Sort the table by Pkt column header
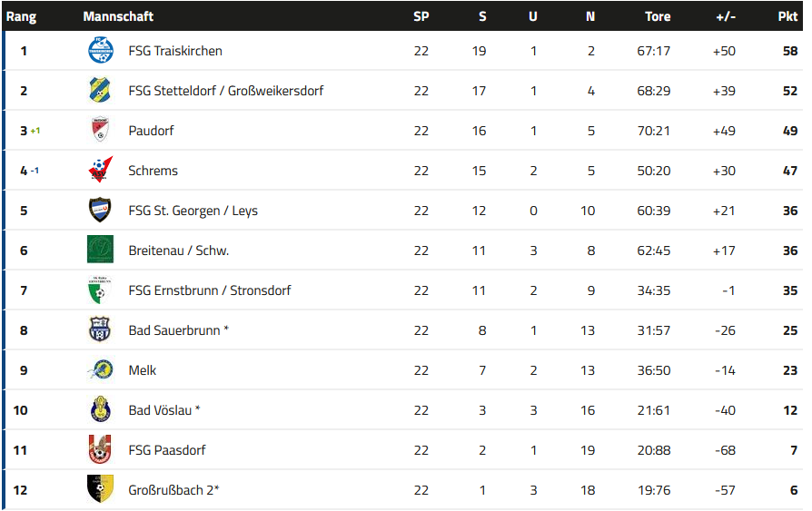This screenshot has height=511, width=812. (x=787, y=16)
